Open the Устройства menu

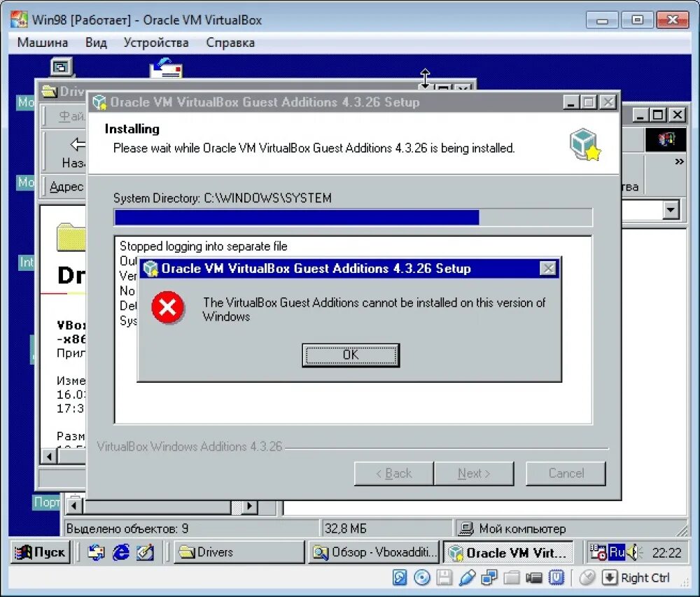(156, 43)
